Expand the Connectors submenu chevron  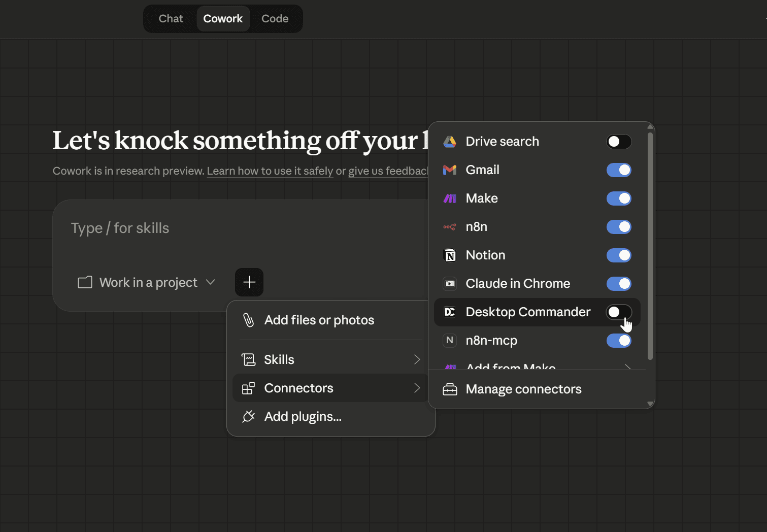tap(417, 388)
